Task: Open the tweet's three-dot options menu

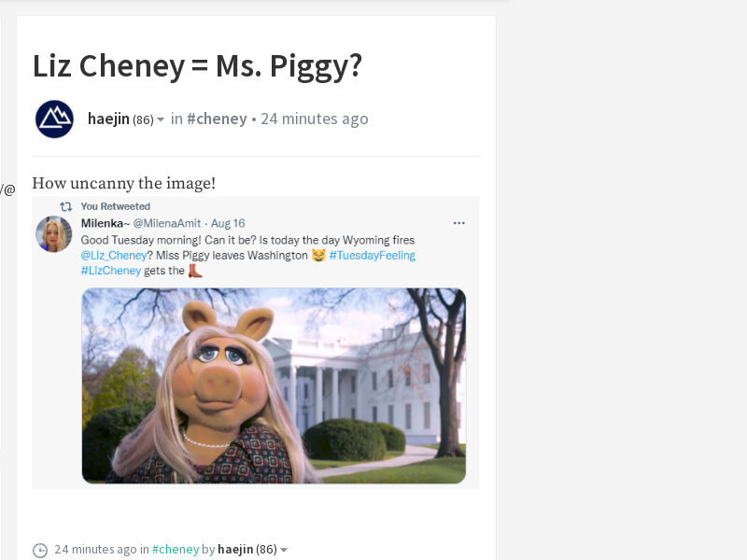Action: point(458,223)
